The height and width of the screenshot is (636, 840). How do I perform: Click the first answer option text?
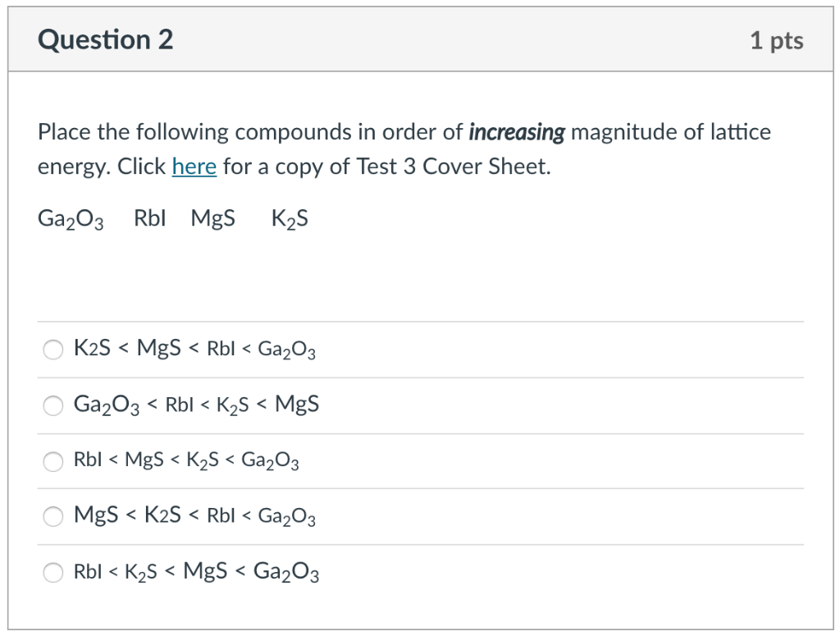[x=195, y=348]
